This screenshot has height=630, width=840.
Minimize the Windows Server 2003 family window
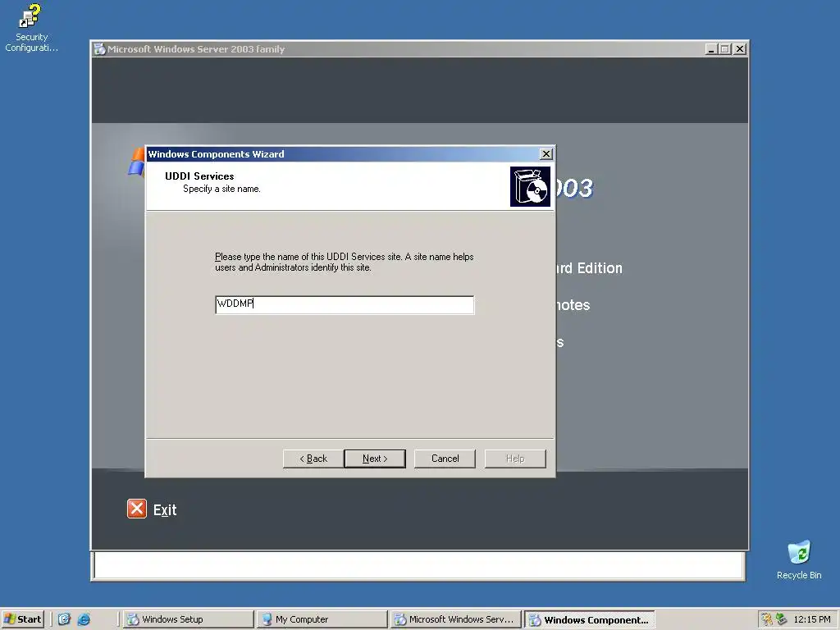click(711, 49)
